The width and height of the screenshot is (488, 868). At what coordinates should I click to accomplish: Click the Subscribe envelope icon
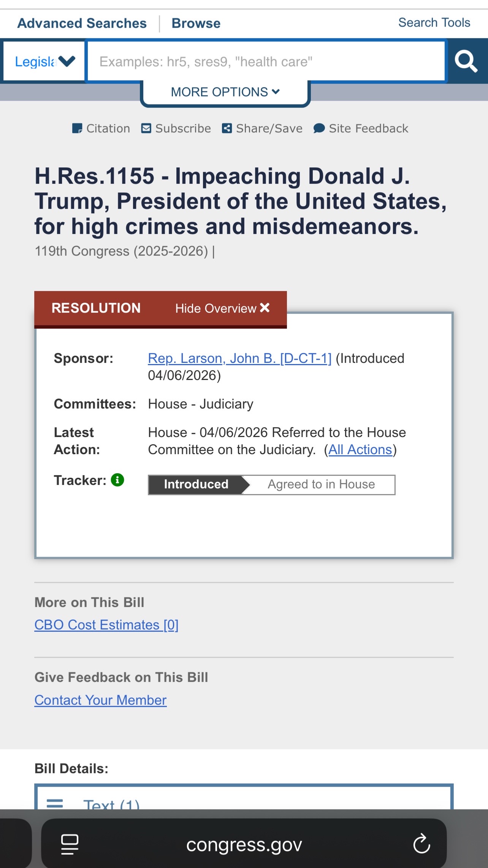point(146,128)
